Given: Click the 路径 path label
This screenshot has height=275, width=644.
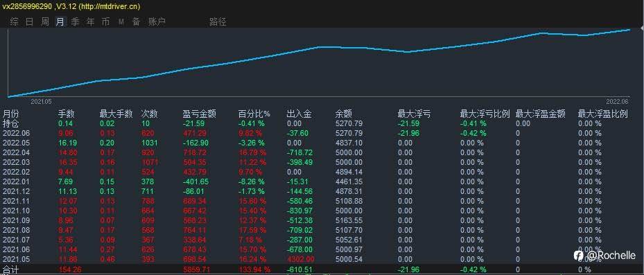Looking at the screenshot, I should 218,21.
